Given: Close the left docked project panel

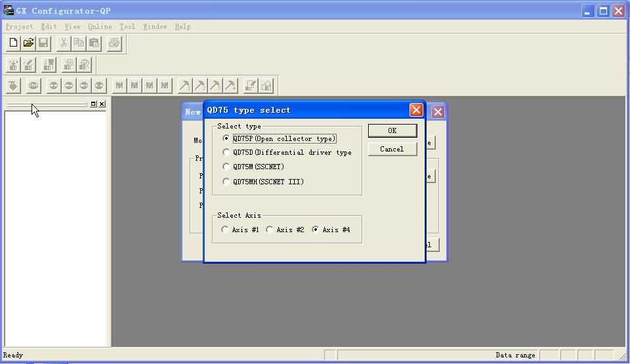Looking at the screenshot, I should pyautogui.click(x=102, y=104).
